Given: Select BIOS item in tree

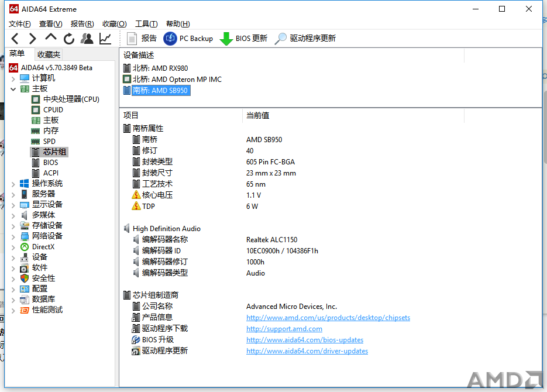Looking at the screenshot, I should (x=45, y=163).
